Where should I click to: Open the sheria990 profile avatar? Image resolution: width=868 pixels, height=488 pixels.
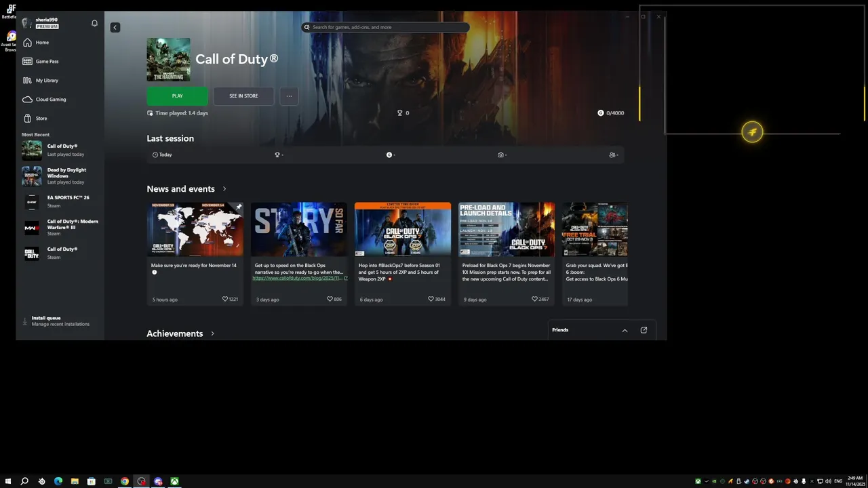[26, 23]
